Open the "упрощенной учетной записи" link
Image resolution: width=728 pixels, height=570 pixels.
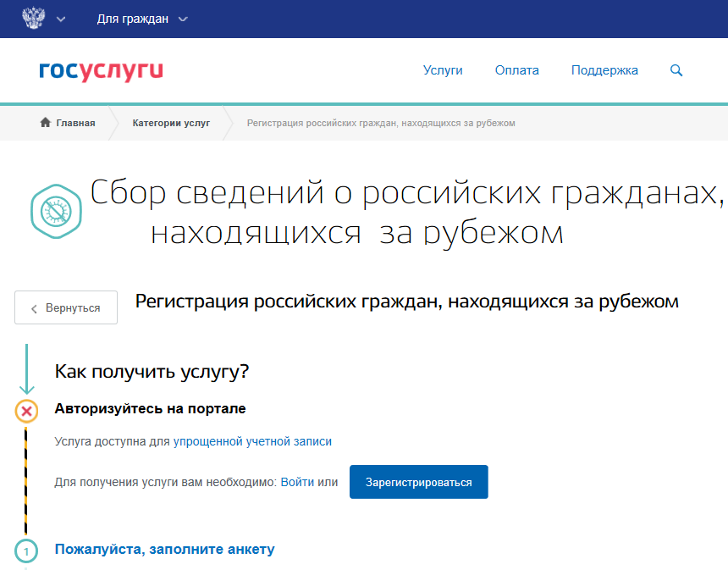coord(252,441)
